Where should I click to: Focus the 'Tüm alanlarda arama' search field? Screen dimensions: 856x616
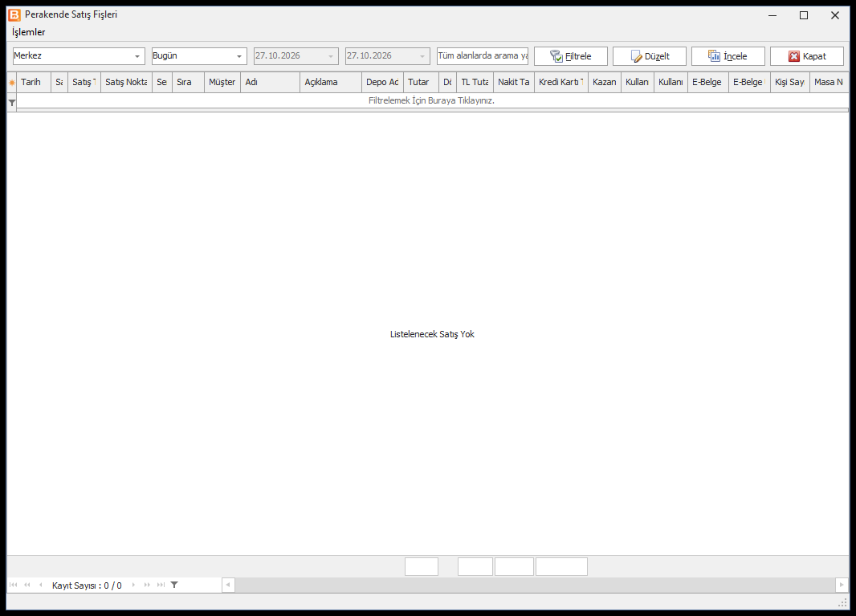click(483, 55)
